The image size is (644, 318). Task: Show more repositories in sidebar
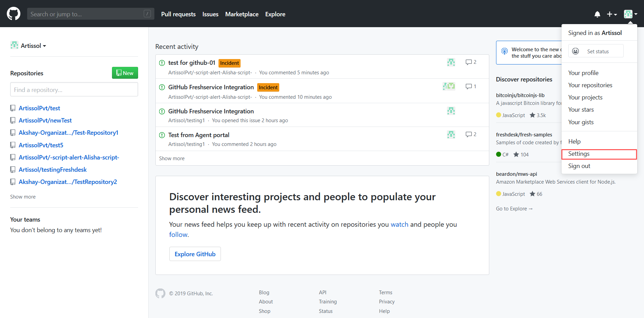[23, 197]
